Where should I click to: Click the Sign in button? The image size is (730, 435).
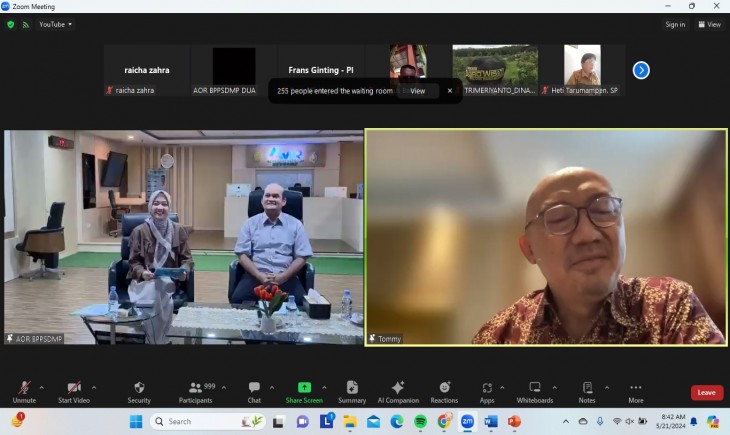click(675, 24)
